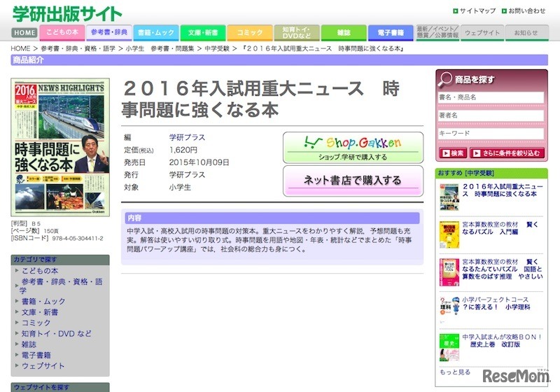Screen dimensions: 560x392
Task: Open the 文庫・新書 tab
Action: (203, 32)
